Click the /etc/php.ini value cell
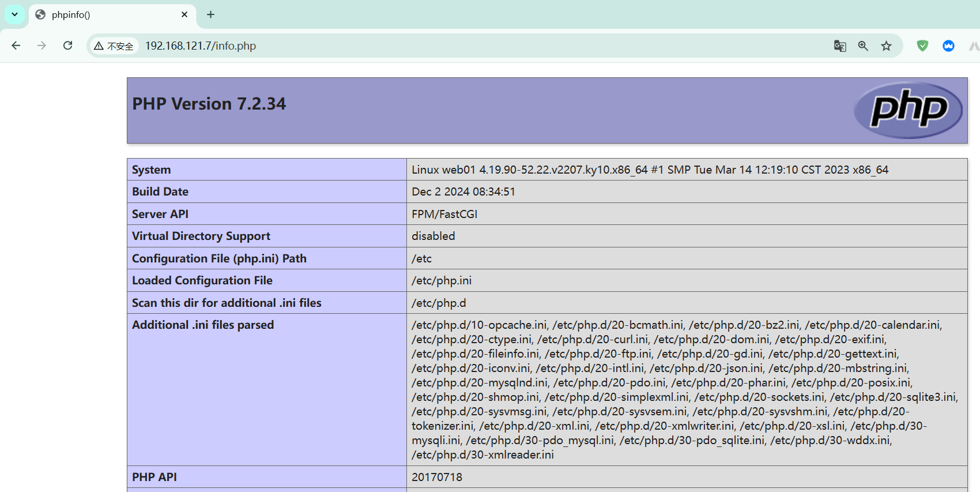This screenshot has height=492, width=980. [442, 280]
